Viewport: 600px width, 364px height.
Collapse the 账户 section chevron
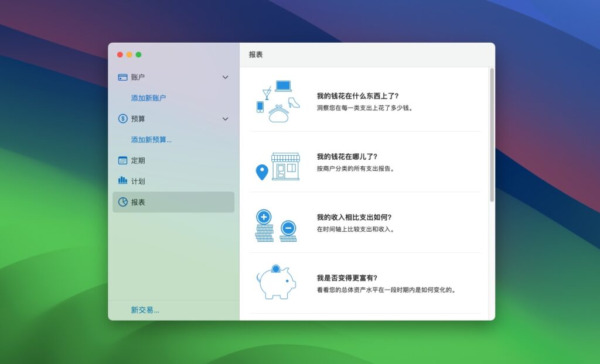(225, 77)
